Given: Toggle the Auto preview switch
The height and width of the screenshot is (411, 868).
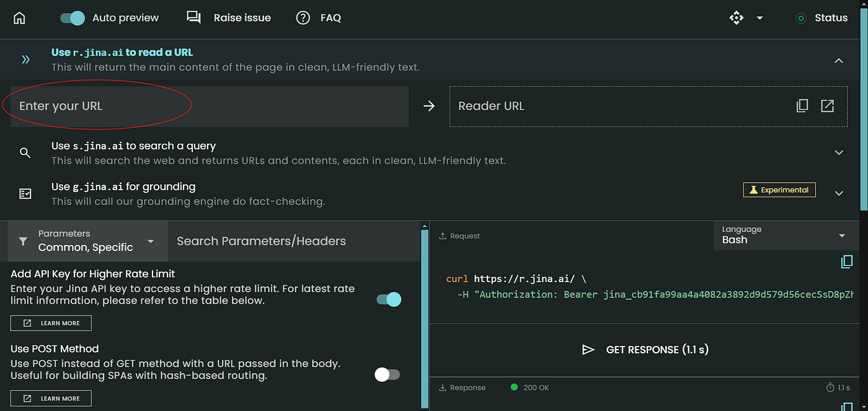Looking at the screenshot, I should coord(73,18).
